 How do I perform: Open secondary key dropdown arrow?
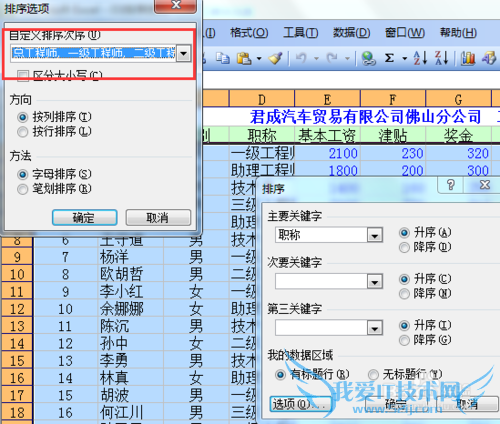click(375, 282)
